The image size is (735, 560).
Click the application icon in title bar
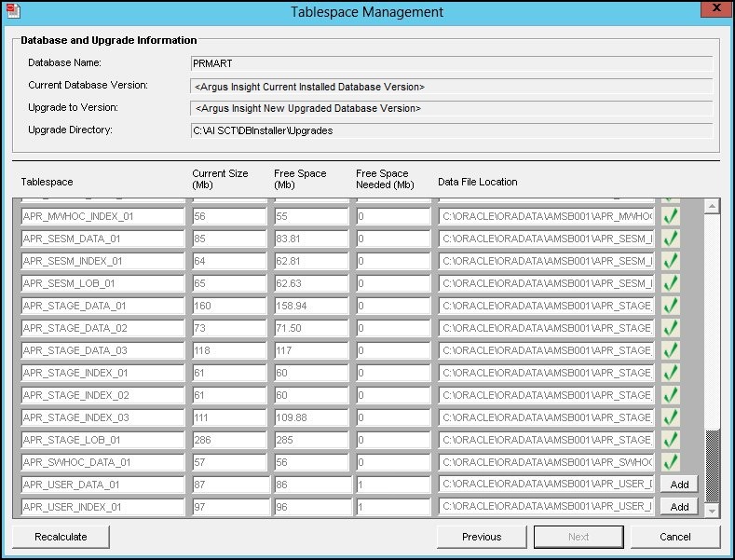pos(13,11)
